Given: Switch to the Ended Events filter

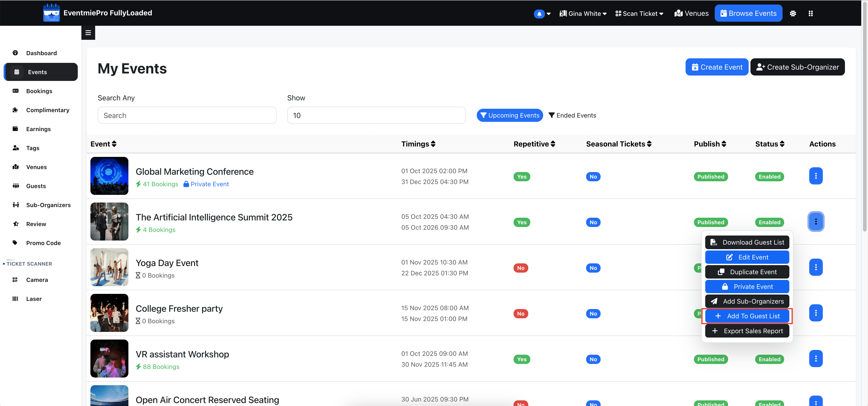Looking at the screenshot, I should click(572, 115).
